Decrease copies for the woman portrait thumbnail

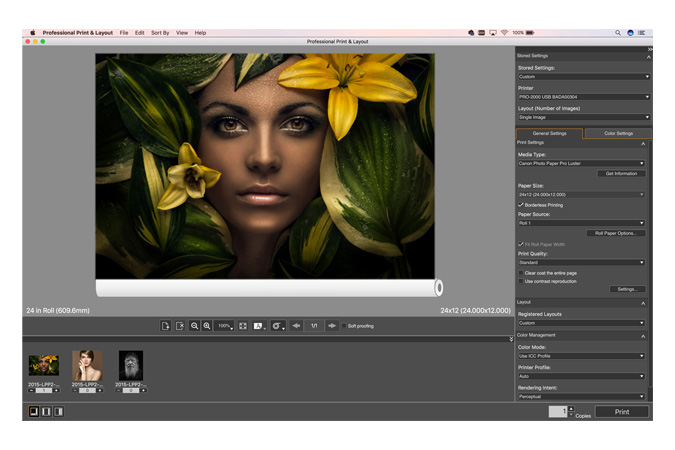(x=75, y=391)
